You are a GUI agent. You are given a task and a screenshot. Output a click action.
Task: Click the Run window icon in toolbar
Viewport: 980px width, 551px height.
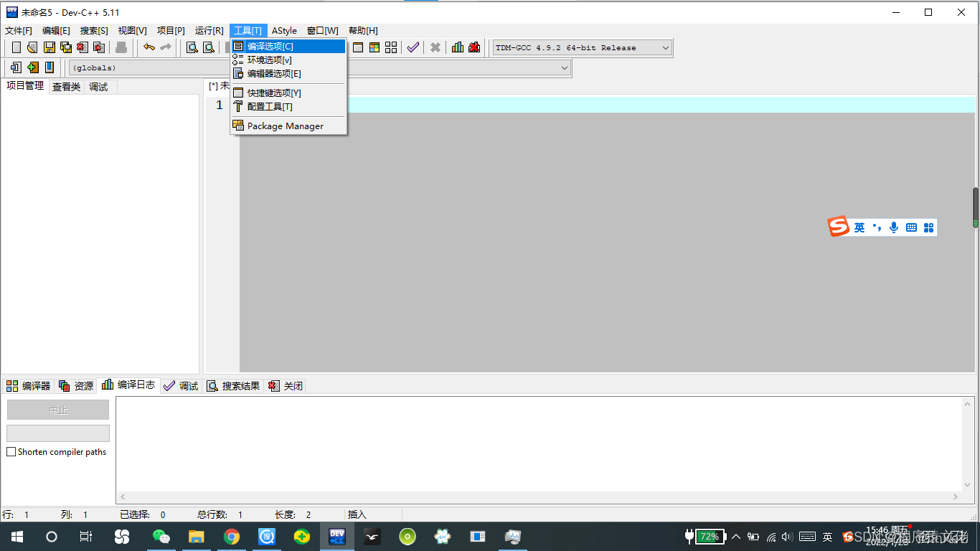pyautogui.click(x=358, y=47)
